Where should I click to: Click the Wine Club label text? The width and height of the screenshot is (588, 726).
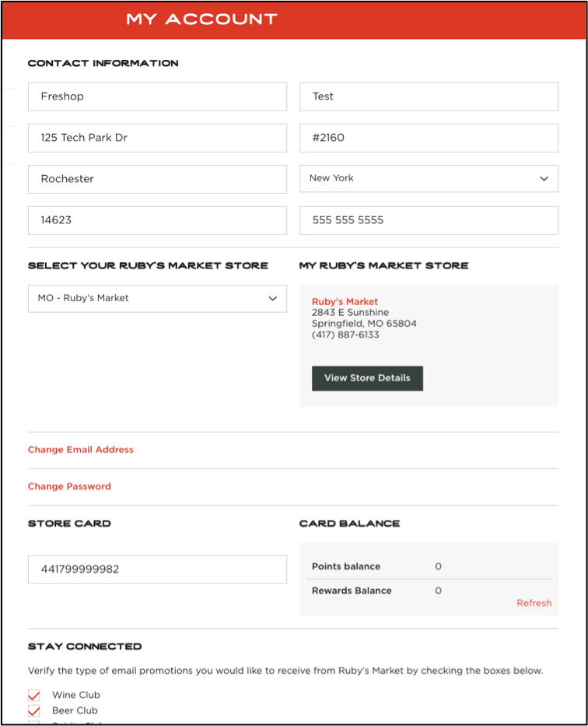[x=76, y=695]
